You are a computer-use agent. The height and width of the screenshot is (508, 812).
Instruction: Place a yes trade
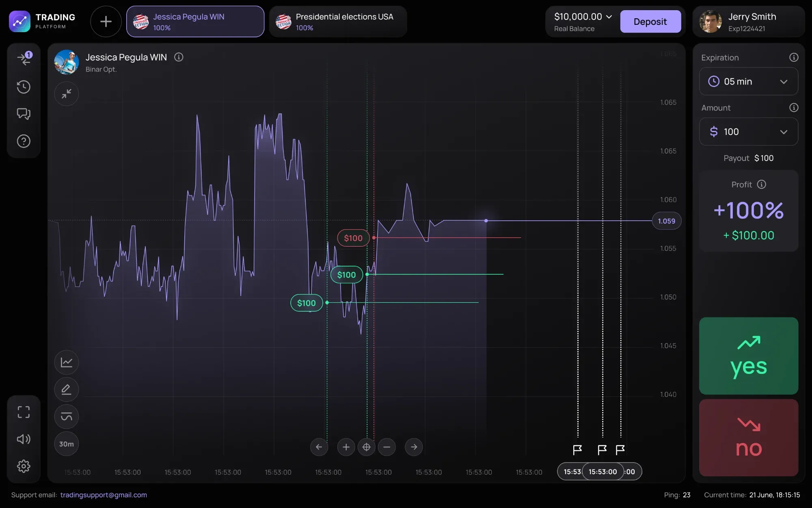(749, 356)
